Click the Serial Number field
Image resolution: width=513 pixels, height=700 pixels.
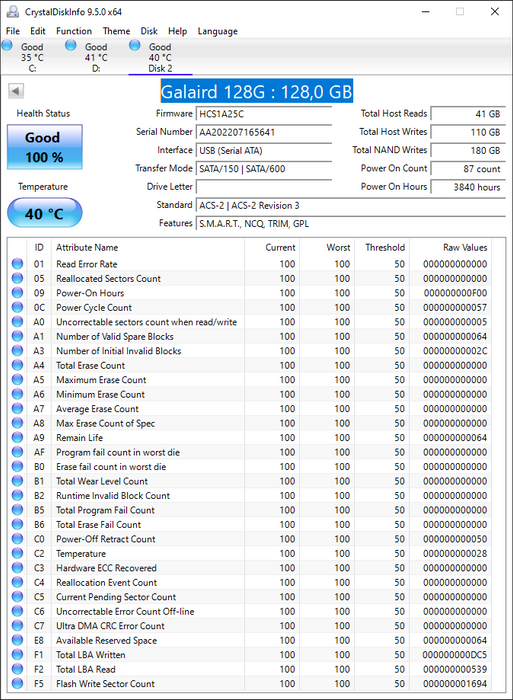coord(264,132)
